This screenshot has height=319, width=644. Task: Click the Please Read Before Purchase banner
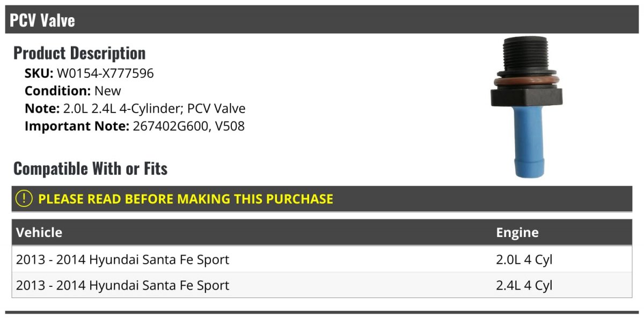click(322, 198)
